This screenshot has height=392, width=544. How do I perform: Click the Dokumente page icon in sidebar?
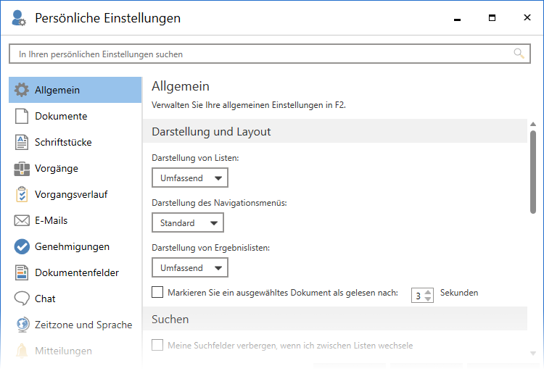coord(22,116)
